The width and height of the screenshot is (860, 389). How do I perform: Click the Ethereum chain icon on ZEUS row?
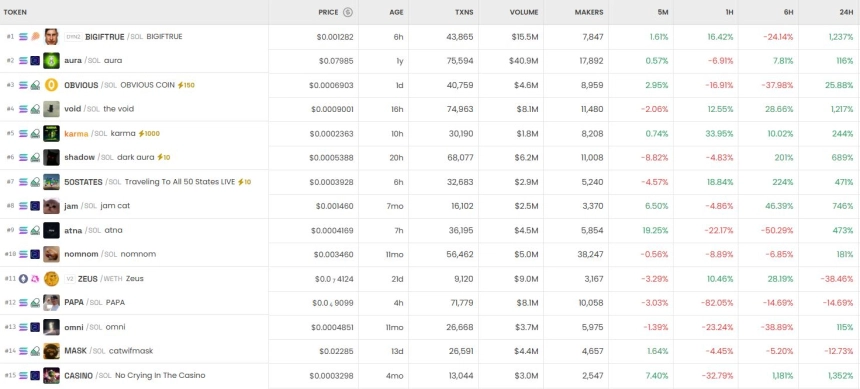click(23, 279)
